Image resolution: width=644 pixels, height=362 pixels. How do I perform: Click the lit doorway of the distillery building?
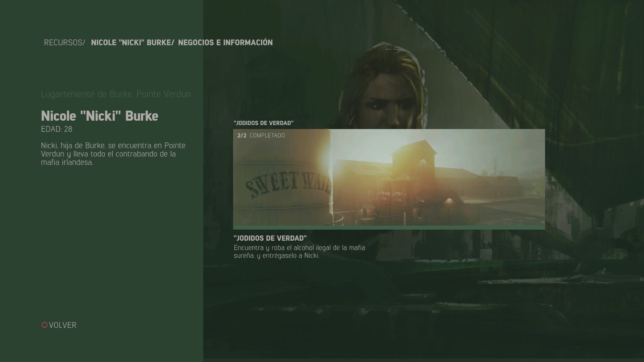(449, 201)
